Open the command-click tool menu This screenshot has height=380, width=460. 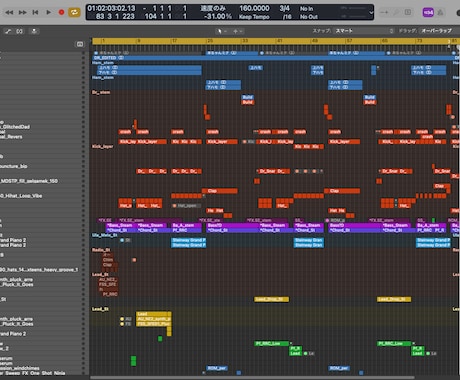pyautogui.click(x=237, y=31)
